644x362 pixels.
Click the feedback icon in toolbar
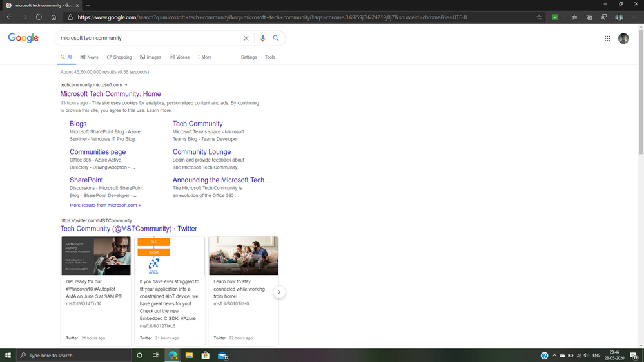(604, 17)
